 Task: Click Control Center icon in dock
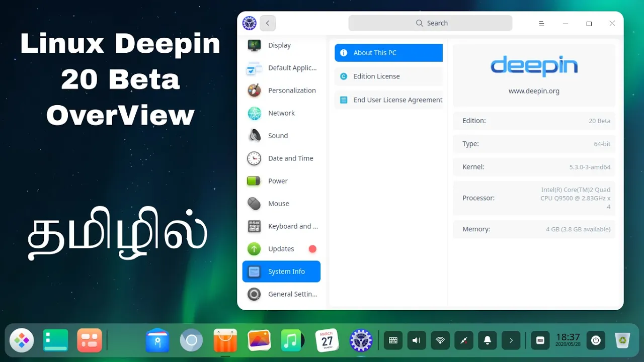[x=361, y=340]
